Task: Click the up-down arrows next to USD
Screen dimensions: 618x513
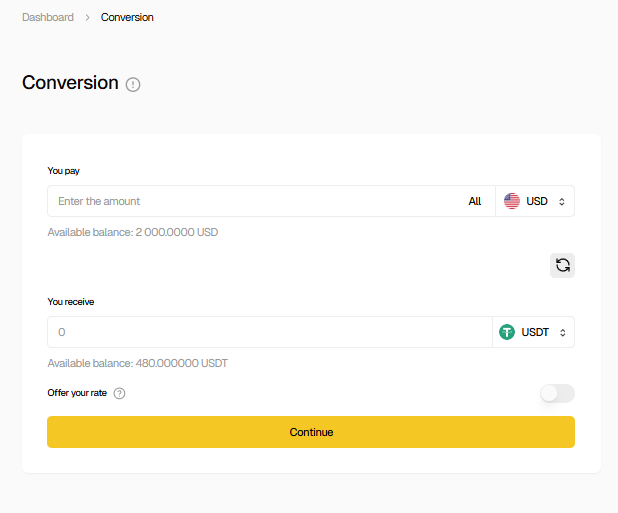Action: (x=562, y=201)
